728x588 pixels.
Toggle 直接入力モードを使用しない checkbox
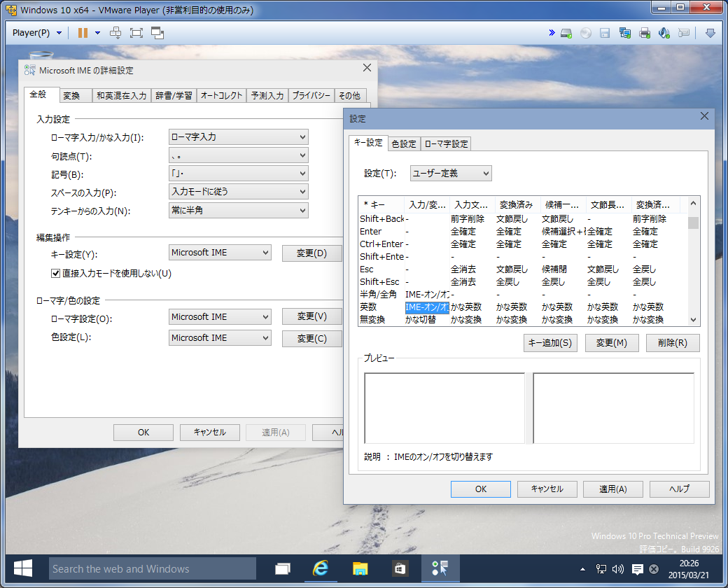56,273
